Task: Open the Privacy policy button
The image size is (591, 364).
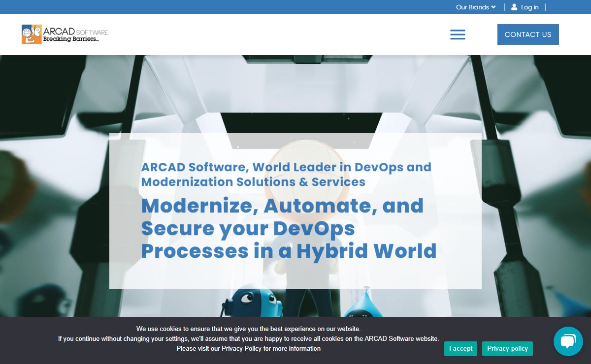Action: click(507, 348)
